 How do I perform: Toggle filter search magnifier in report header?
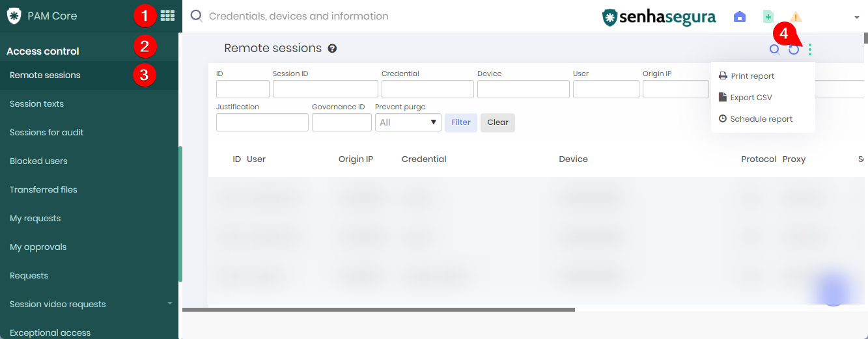tap(774, 49)
